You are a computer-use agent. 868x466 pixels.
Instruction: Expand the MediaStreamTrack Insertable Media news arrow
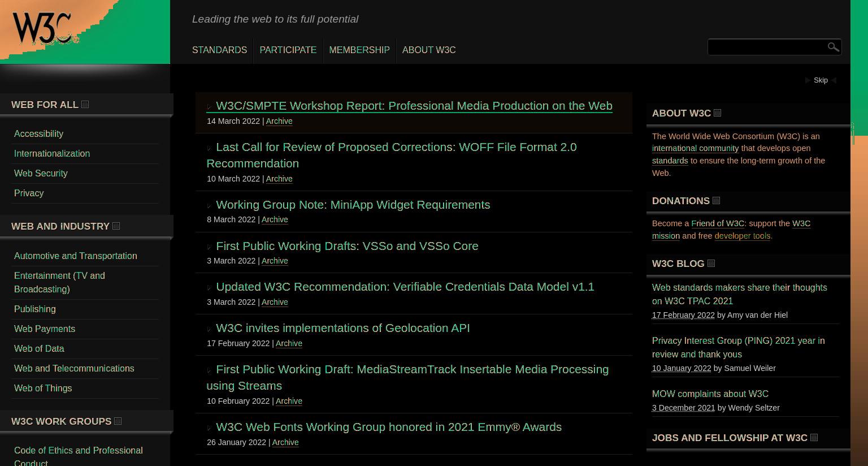(210, 370)
